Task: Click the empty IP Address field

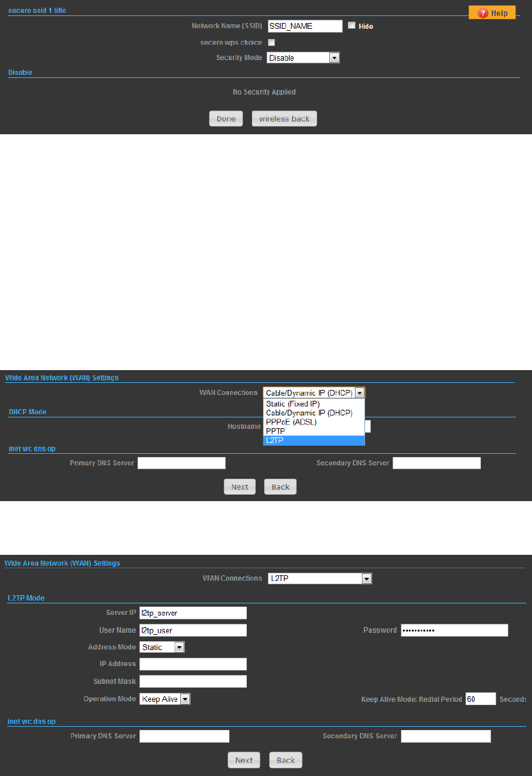Action: pos(193,664)
